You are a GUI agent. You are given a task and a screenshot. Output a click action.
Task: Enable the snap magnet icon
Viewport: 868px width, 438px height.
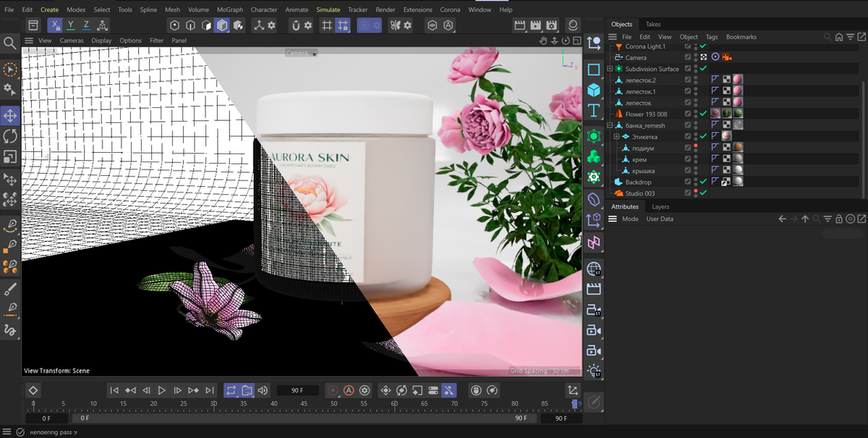point(296,25)
